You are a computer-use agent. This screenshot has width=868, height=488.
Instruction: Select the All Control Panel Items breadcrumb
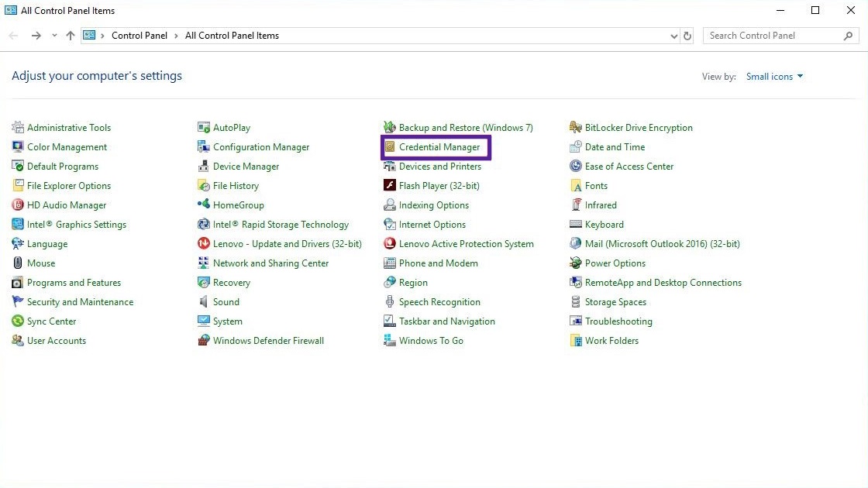232,36
